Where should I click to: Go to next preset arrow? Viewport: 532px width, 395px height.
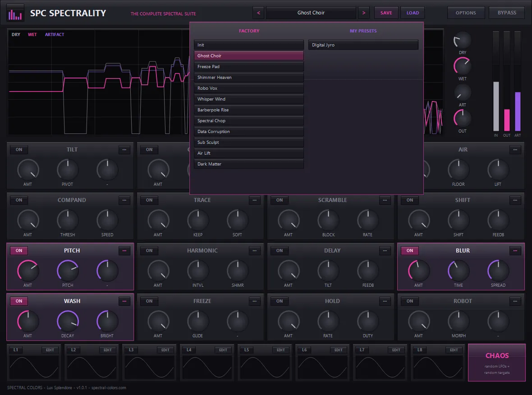point(364,13)
